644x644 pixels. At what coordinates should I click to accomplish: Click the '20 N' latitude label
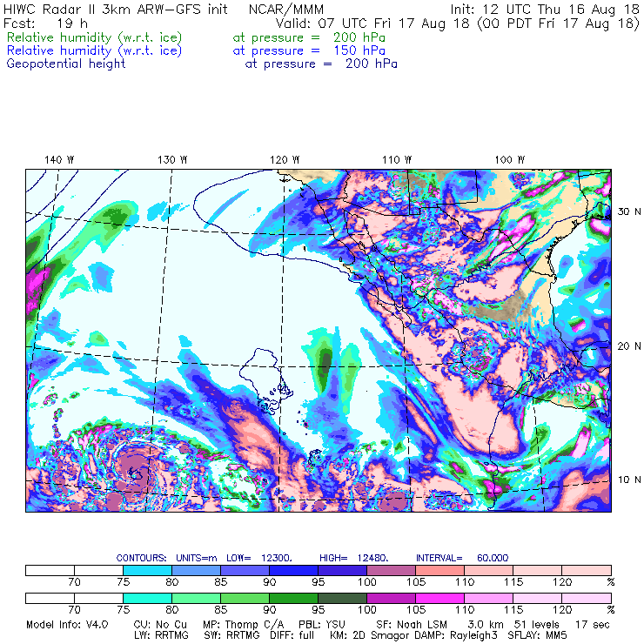(629, 346)
